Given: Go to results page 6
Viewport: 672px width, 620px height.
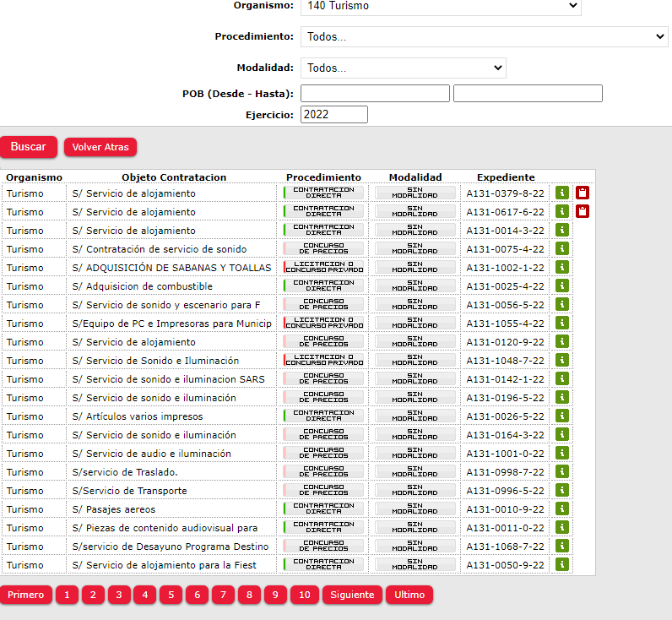Looking at the screenshot, I should click(x=198, y=595).
